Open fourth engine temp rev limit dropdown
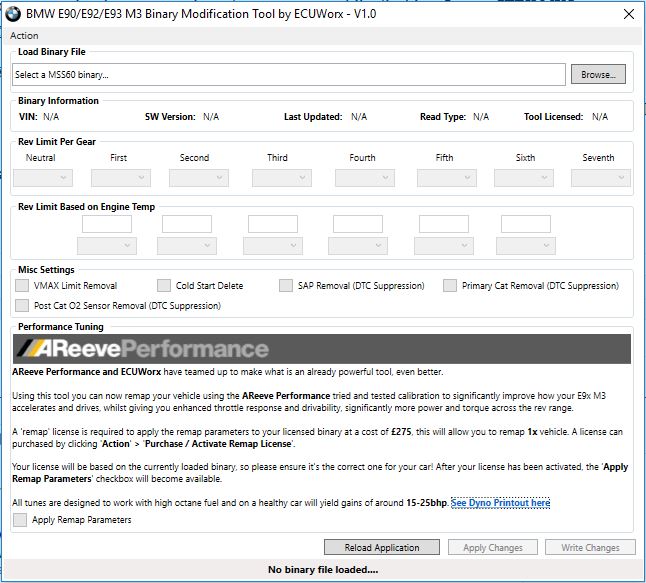 tap(358, 246)
